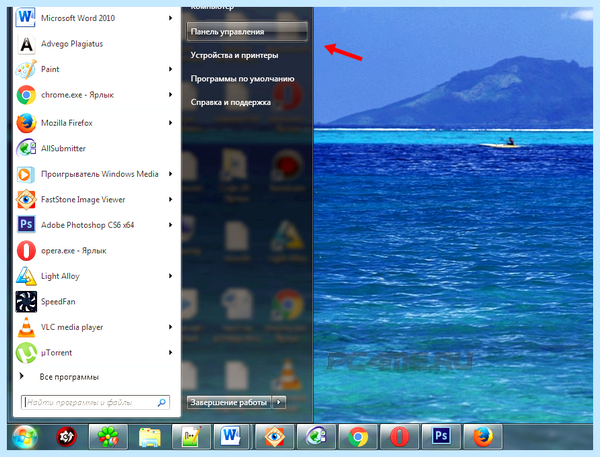The image size is (600, 457).
Task: Open Chrome from the taskbar
Action: tap(358, 437)
